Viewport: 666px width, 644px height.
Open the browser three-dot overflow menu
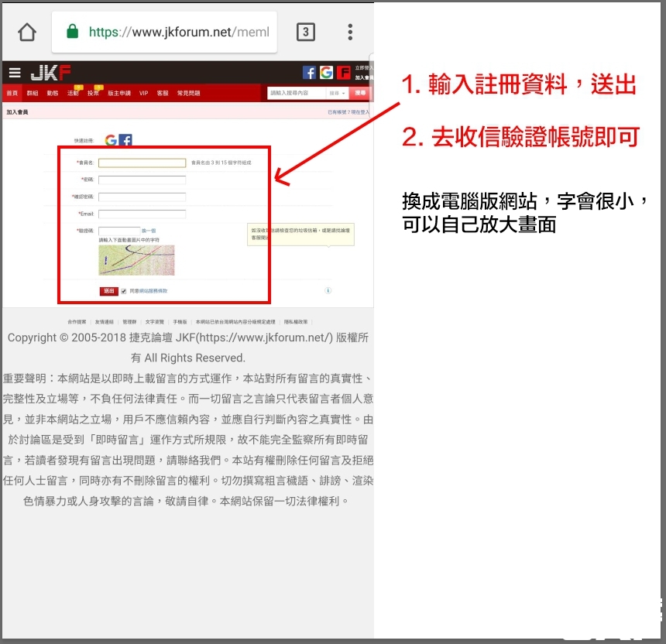[x=350, y=32]
